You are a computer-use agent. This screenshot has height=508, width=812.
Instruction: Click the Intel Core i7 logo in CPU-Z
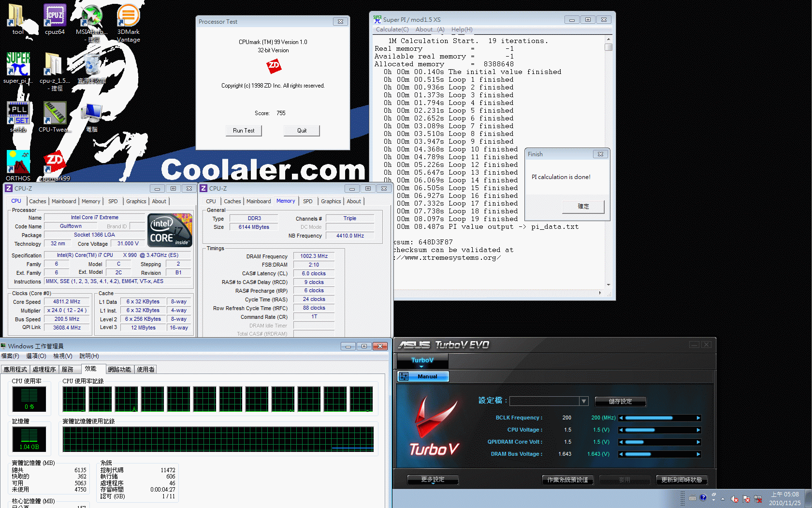[170, 230]
